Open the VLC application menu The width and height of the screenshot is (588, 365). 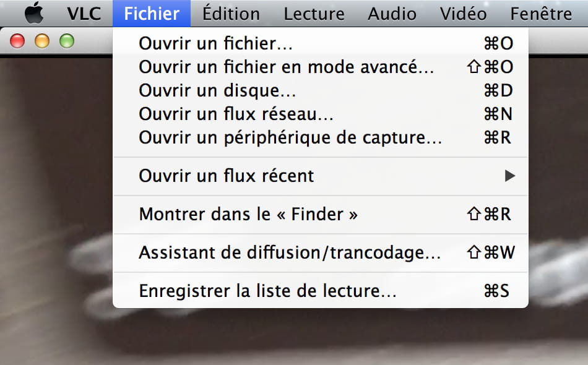pyautogui.click(x=84, y=14)
